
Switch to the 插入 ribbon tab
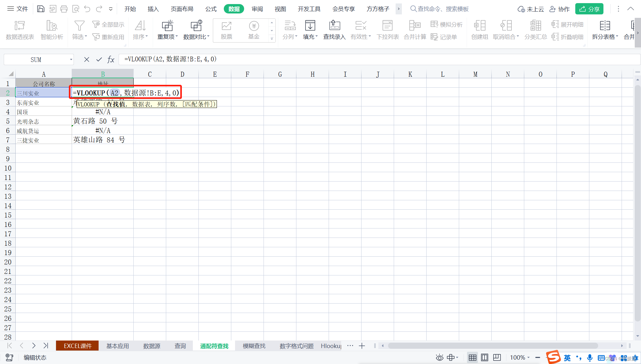click(153, 9)
